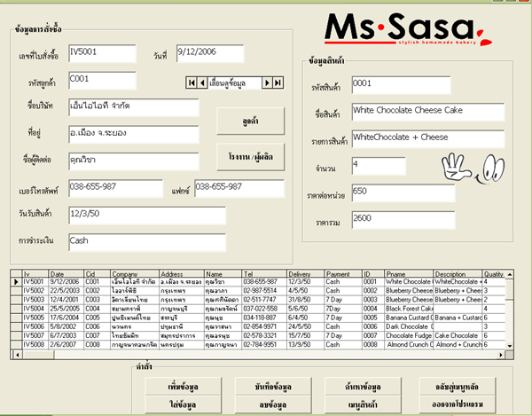Click delivery cell 24/5/50
The width and height of the screenshot is (532, 416).
(x=306, y=326)
